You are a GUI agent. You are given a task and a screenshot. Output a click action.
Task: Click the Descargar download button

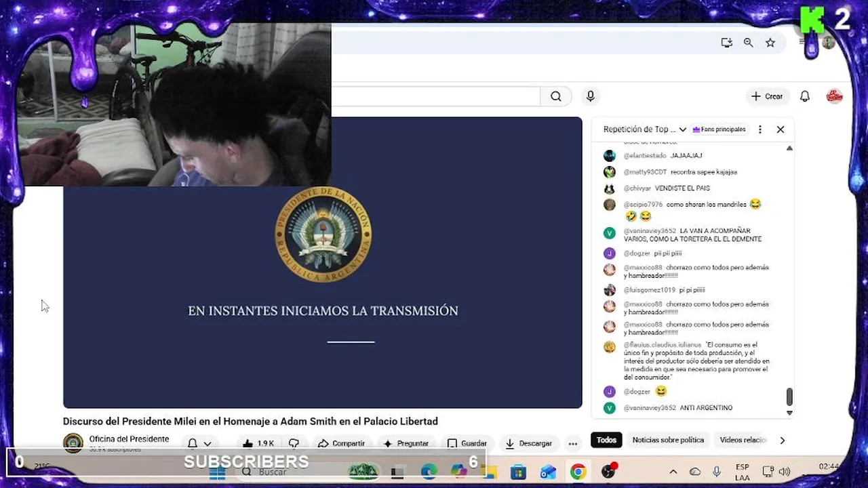(x=529, y=443)
